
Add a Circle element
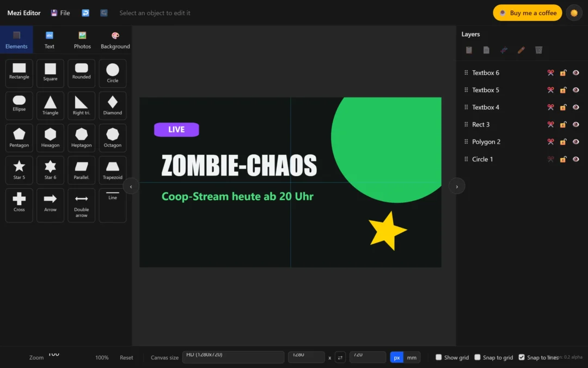coord(113,73)
